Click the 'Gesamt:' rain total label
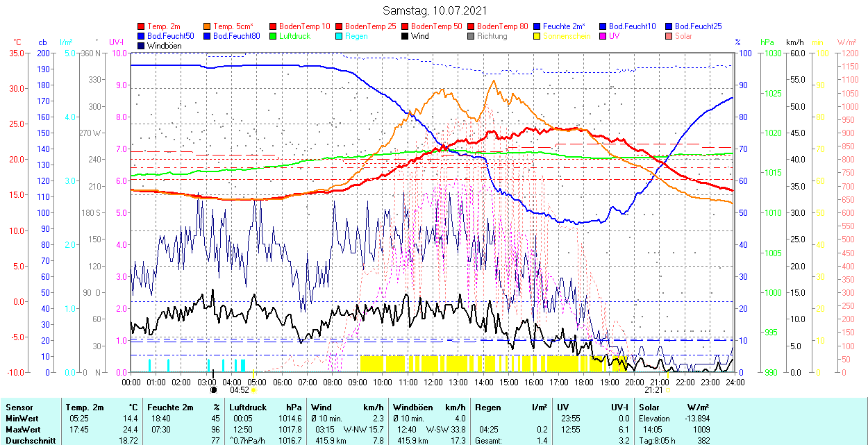 (x=489, y=441)
